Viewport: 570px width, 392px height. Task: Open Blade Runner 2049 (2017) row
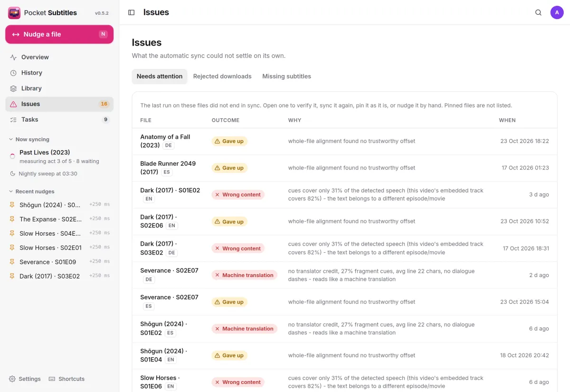[x=344, y=168]
